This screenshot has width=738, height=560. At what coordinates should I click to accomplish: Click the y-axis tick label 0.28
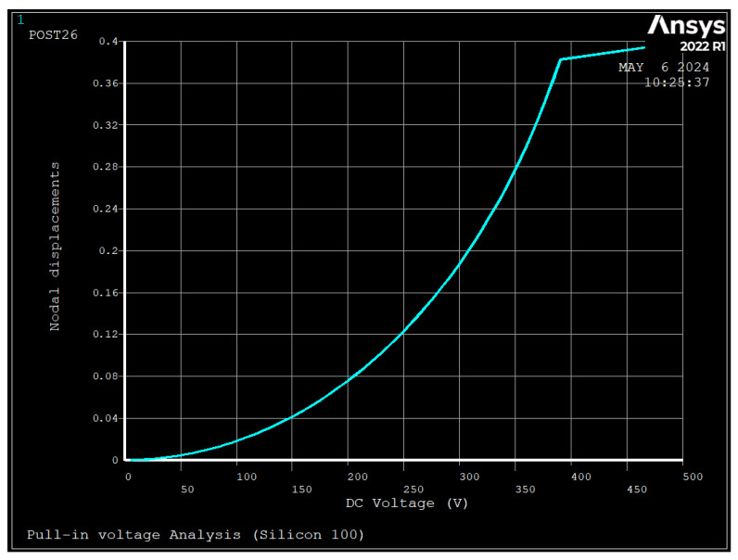[106, 167]
